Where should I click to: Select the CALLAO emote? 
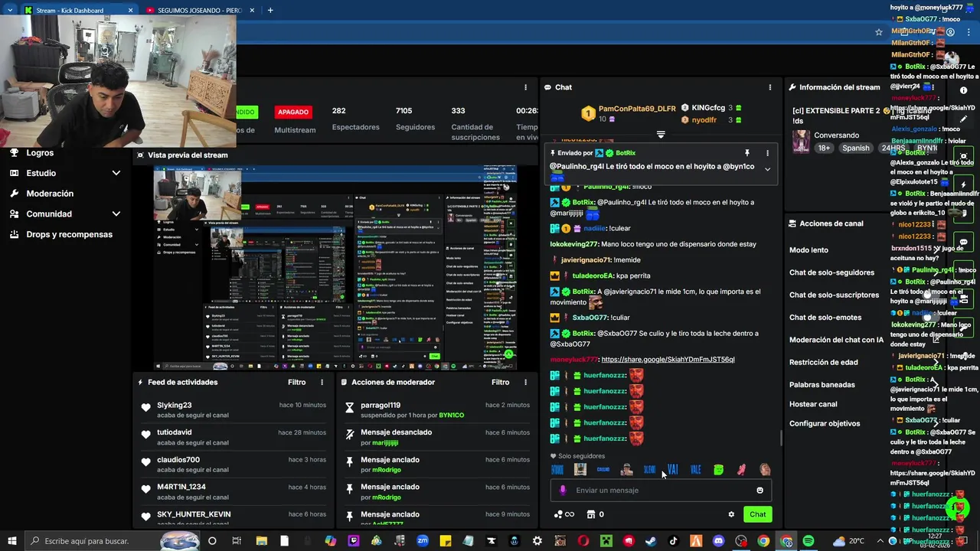coord(603,470)
